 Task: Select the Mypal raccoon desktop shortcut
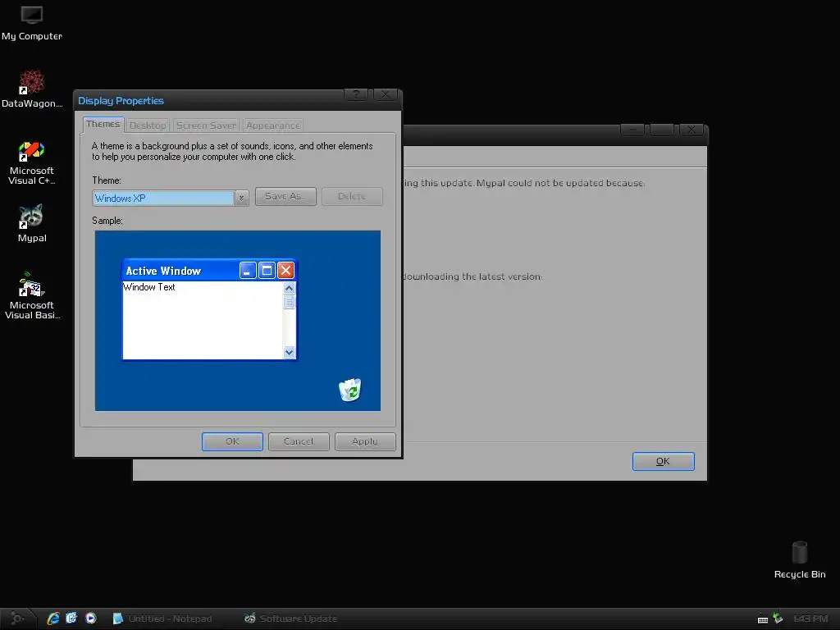coord(32,223)
